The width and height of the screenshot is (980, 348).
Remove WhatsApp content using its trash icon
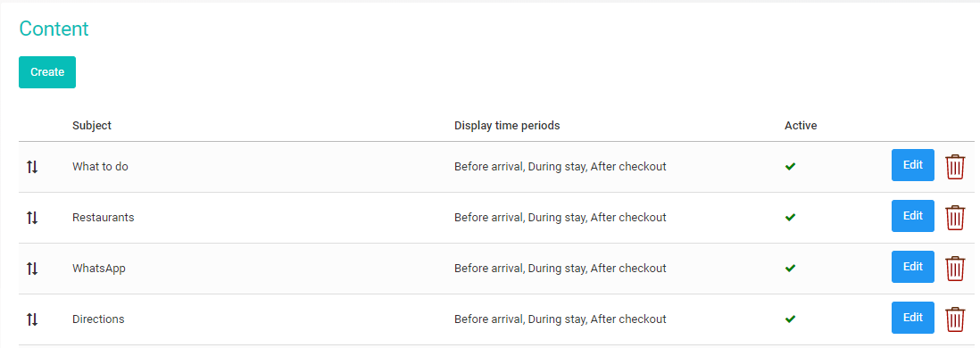tap(954, 268)
